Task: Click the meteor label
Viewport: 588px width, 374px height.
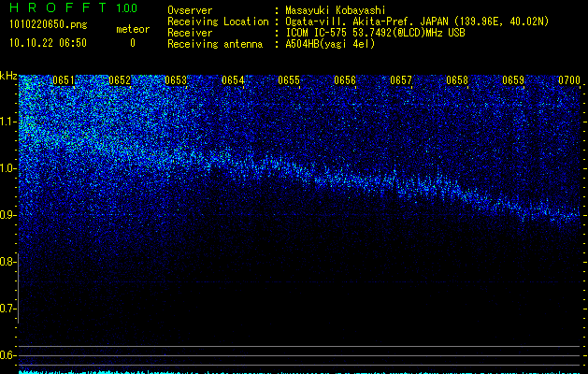Action: [x=133, y=29]
